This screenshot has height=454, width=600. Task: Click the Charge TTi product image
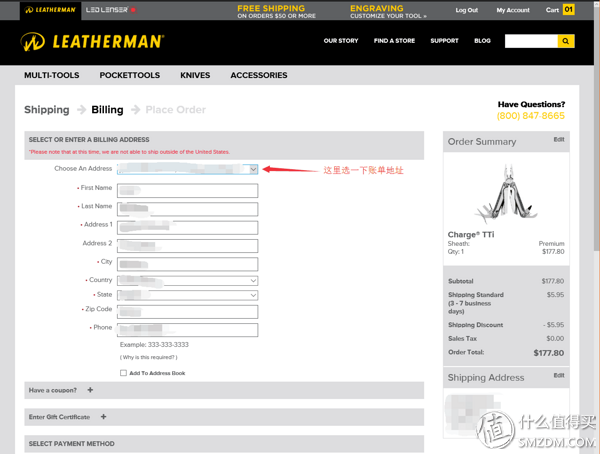[506, 194]
